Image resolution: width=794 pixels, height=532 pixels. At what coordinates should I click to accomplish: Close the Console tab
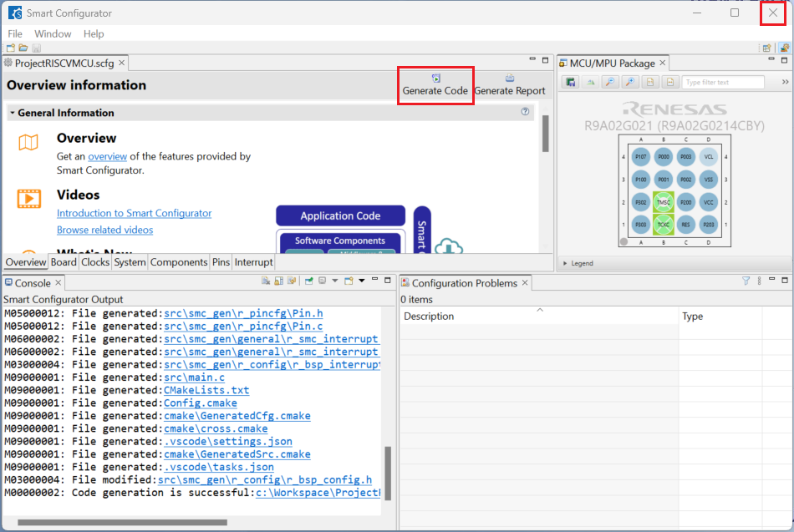coord(59,282)
